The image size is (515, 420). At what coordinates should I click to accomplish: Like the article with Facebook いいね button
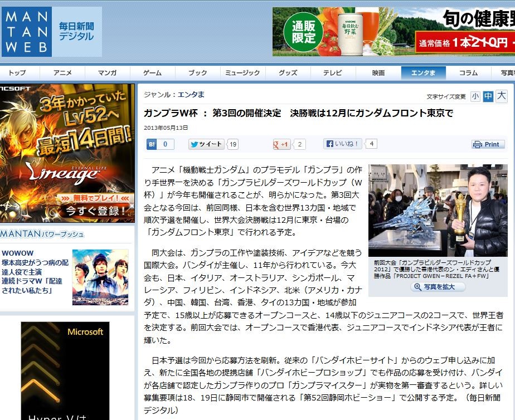coord(343,144)
